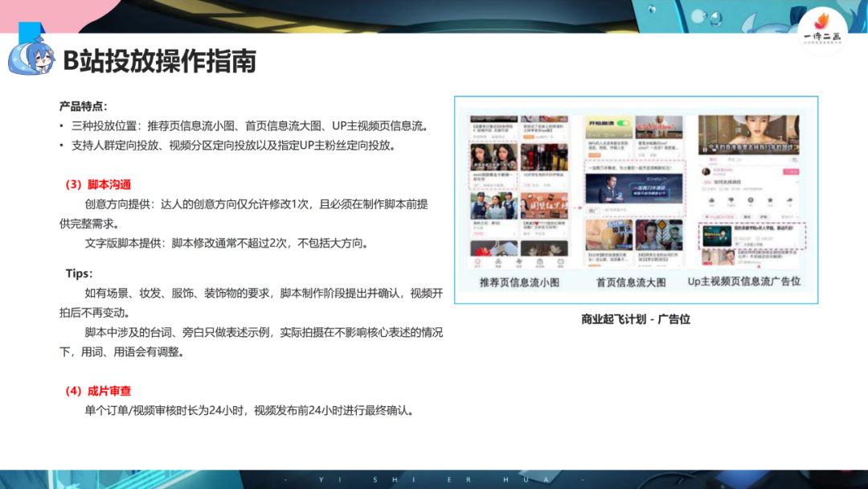Click the red heading (4) 成片审查

coord(98,391)
